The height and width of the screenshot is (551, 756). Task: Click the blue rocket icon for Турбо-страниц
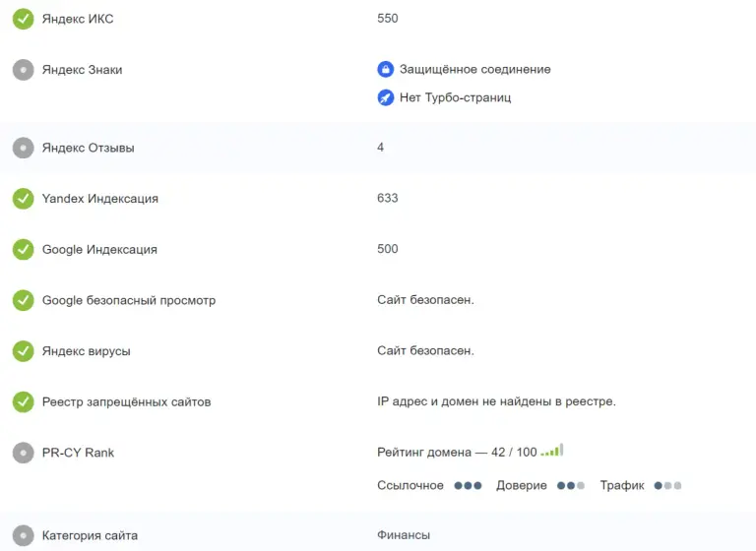point(385,97)
